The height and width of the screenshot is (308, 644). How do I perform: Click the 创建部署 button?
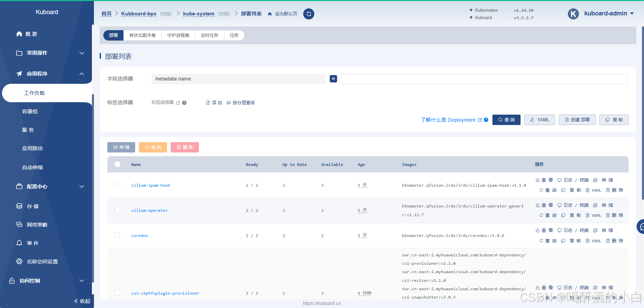click(577, 120)
